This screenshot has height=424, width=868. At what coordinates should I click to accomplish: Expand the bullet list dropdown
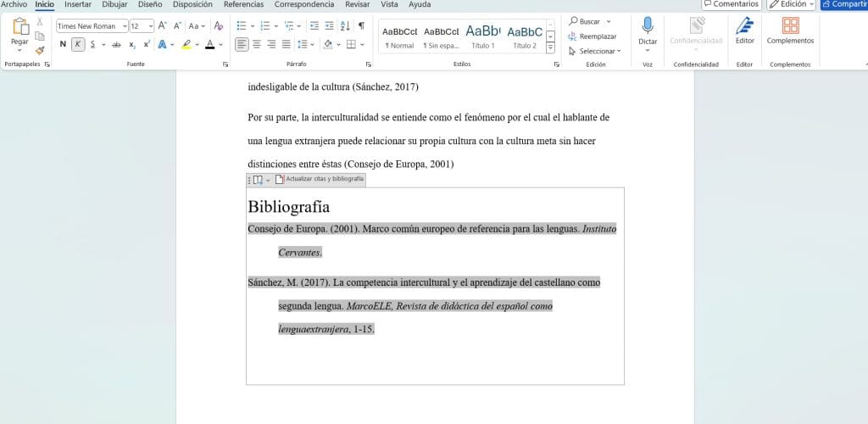(253, 26)
